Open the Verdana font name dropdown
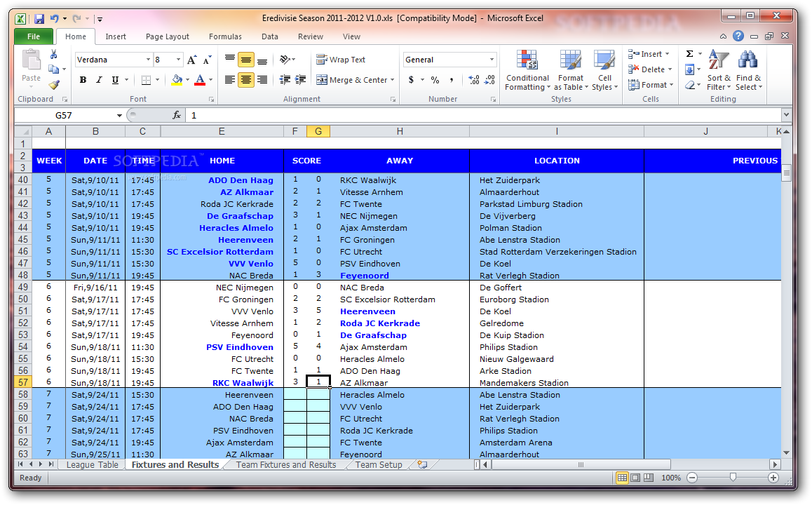The height and width of the screenshot is (505, 812). tap(147, 60)
